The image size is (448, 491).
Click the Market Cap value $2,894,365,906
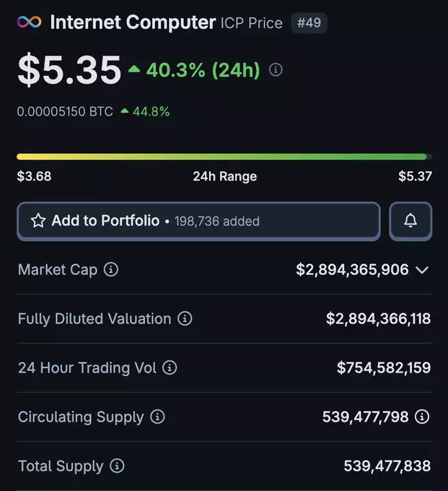[352, 270]
